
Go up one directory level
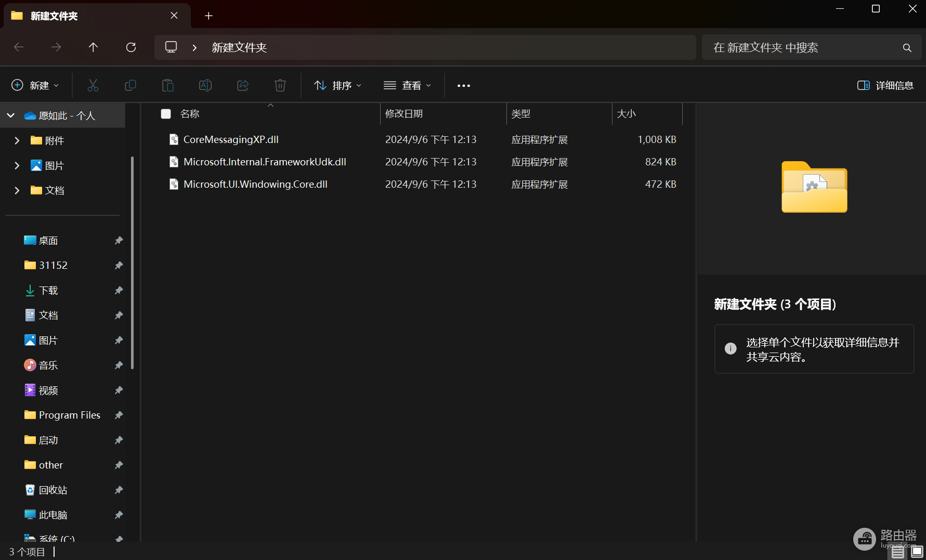pyautogui.click(x=93, y=47)
